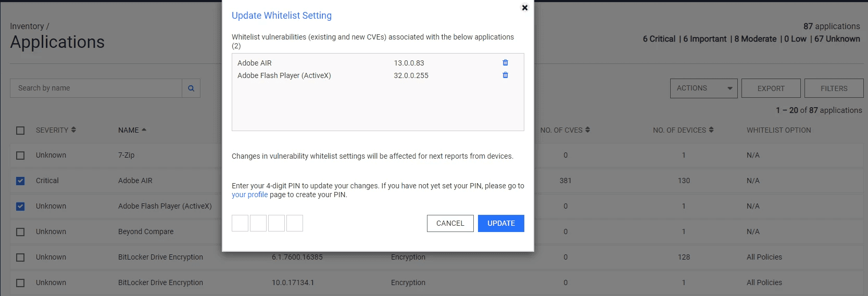This screenshot has height=296, width=868.
Task: Click '8 Moderate' summary count
Action: (x=755, y=39)
